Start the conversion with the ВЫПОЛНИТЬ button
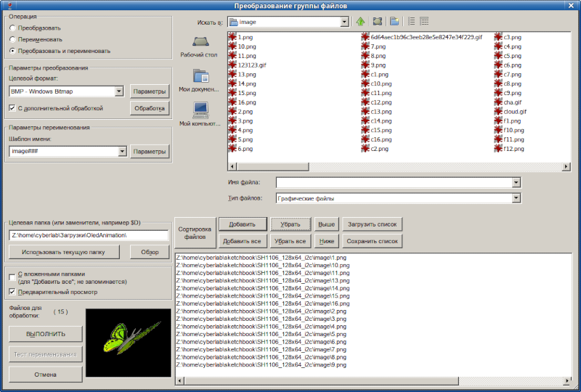The width and height of the screenshot is (581, 392). coord(46,334)
